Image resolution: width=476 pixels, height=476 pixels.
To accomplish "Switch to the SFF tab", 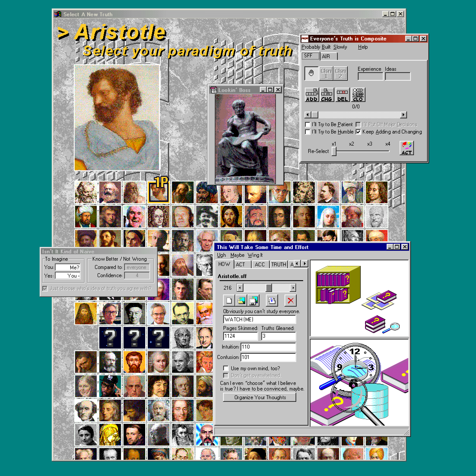I will coord(311,56).
